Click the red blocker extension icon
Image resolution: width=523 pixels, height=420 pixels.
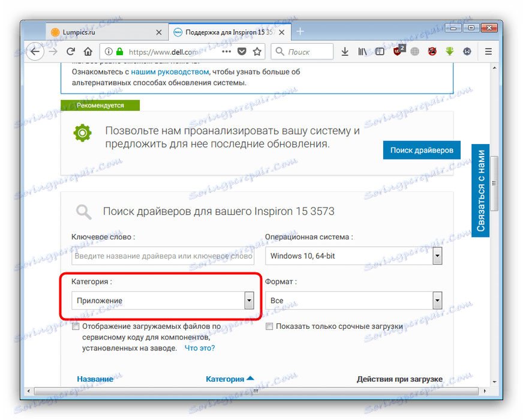coord(432,52)
